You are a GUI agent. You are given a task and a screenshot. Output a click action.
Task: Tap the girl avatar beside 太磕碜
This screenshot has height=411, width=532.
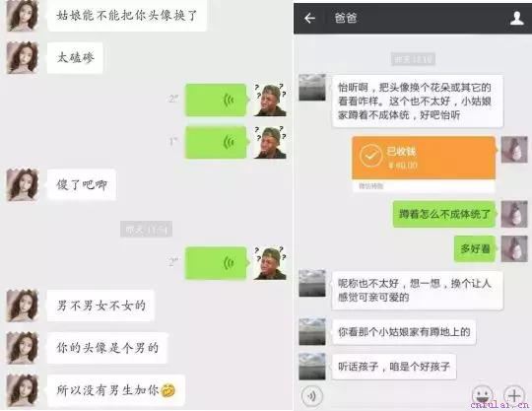(23, 57)
